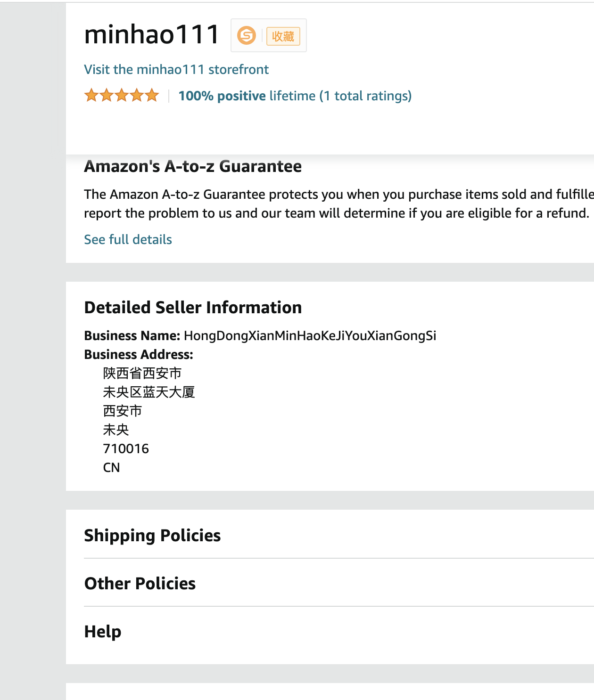Screen dimensions: 594x700
Task: Open See full details link
Action: pos(128,240)
